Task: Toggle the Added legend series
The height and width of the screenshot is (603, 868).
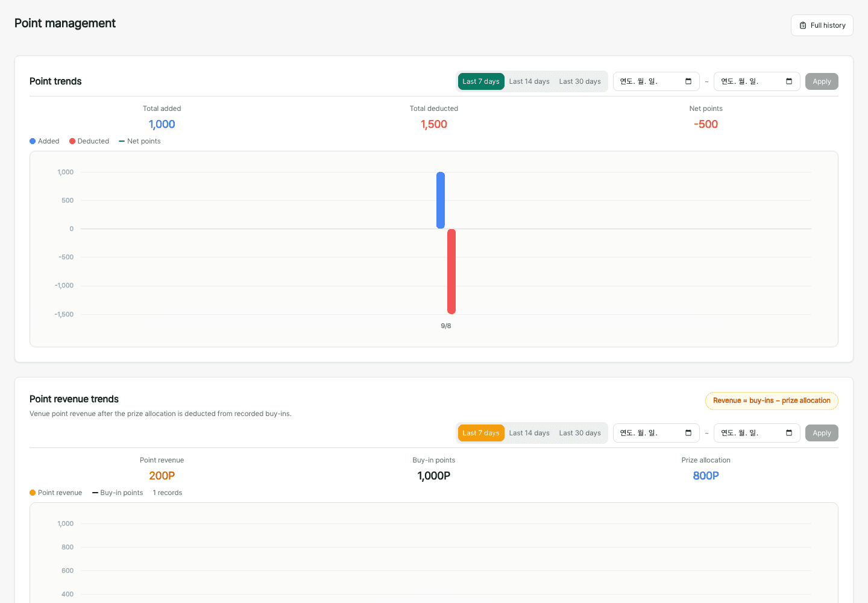Action: tap(45, 141)
